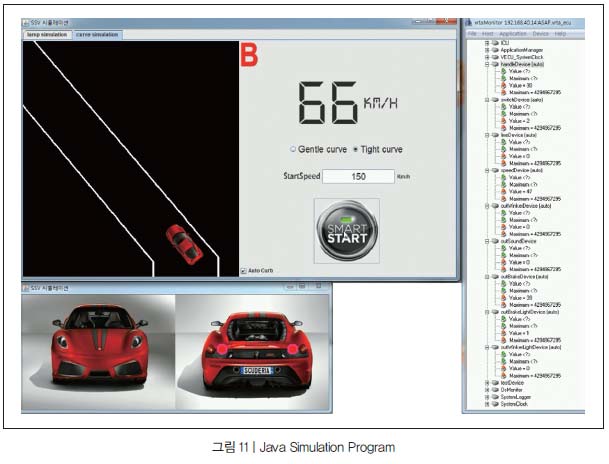Click the StartSpeed input field showing 150
Image resolution: width=609 pixels, height=464 pixels.
pos(358,176)
